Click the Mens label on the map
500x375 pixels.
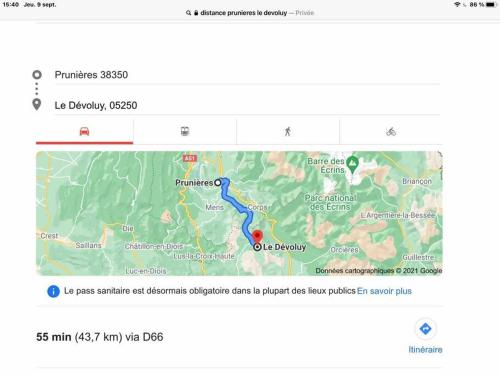214,207
